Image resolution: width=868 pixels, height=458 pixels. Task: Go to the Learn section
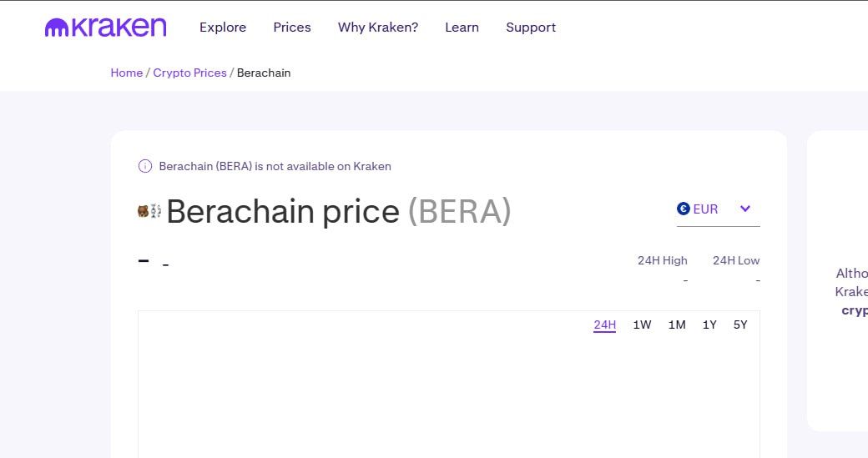[x=462, y=27]
